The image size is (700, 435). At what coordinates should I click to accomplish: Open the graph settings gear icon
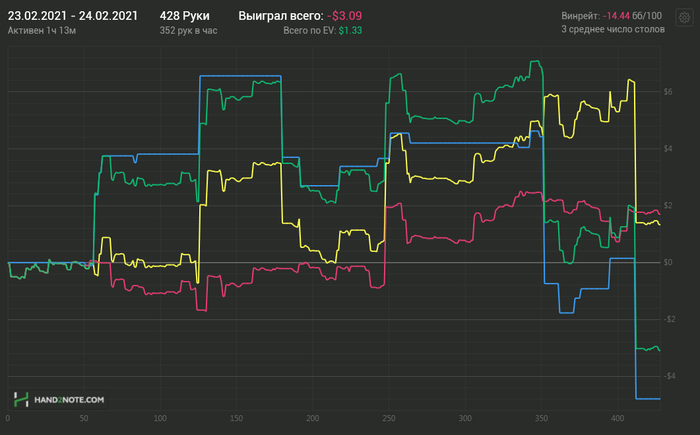[684, 17]
